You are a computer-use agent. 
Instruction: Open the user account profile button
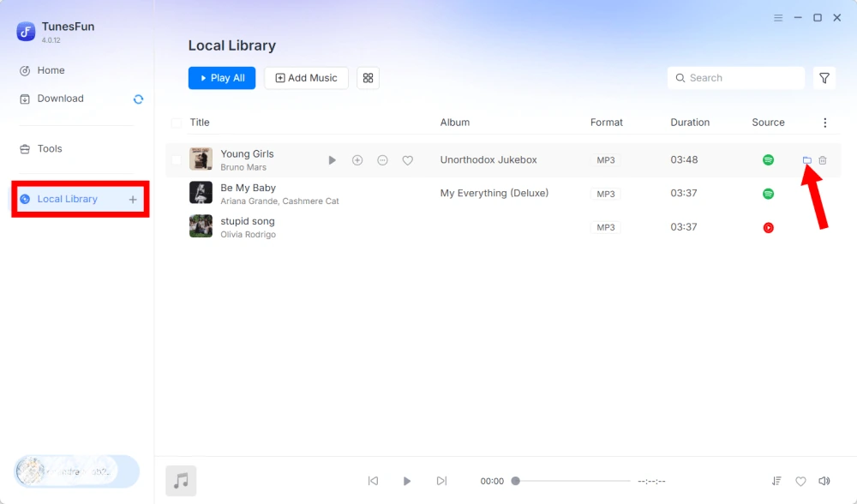pos(76,471)
